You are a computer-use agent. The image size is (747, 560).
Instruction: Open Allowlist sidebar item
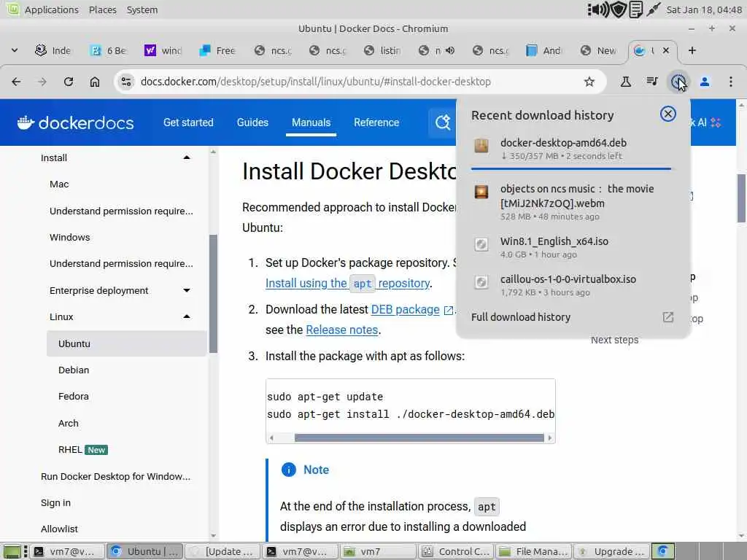click(x=59, y=529)
